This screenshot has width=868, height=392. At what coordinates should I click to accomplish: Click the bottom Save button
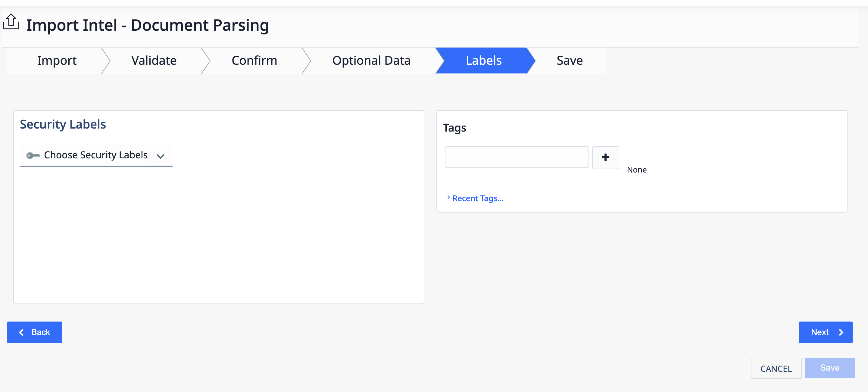coord(829,368)
